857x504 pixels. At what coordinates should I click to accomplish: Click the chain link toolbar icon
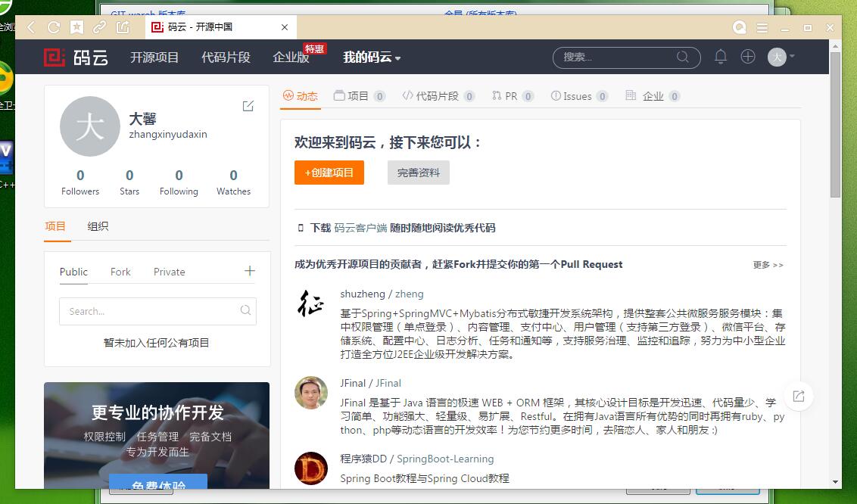click(x=99, y=26)
